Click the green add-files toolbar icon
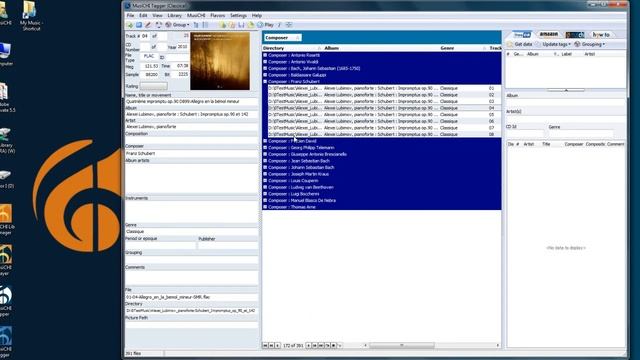Viewport: 640px width, 360px height. click(130, 25)
